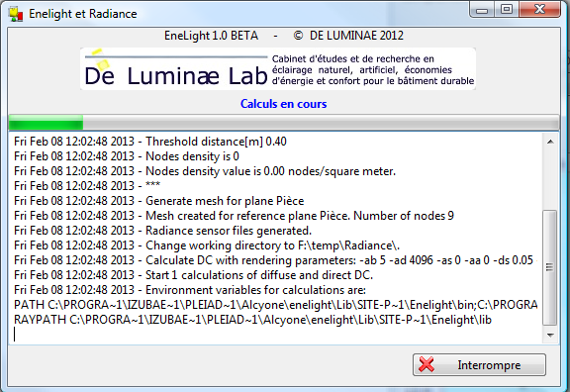Select the '***' log line
This screenshot has height=392, width=570.
click(x=87, y=186)
